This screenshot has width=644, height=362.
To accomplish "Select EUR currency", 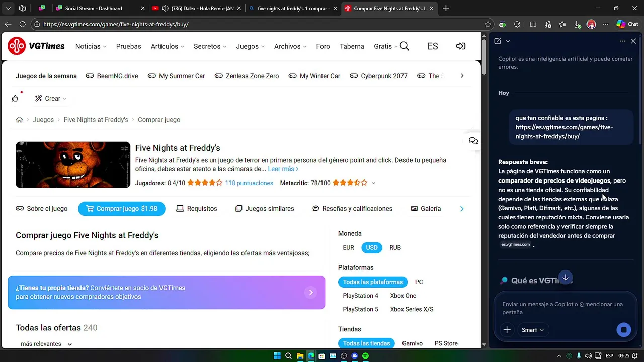I will (x=349, y=247).
